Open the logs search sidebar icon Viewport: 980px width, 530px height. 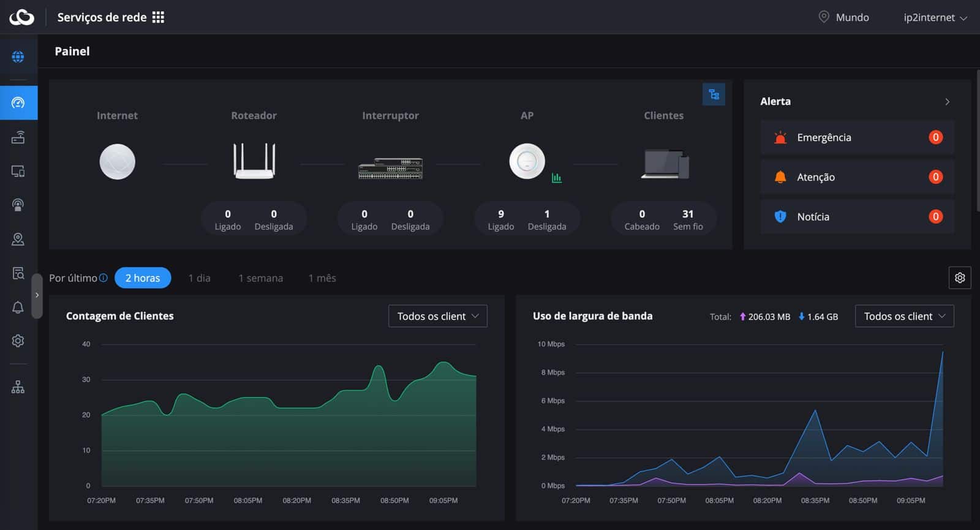point(18,273)
